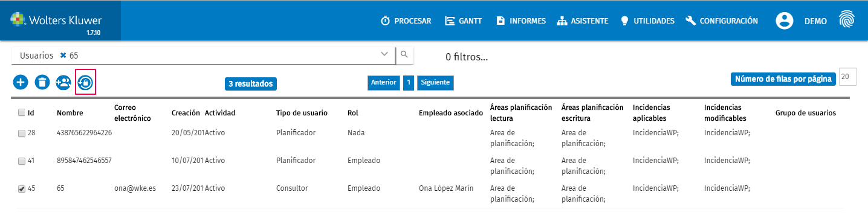Click the Rol column header
Image resolution: width=868 pixels, height=221 pixels.
click(353, 113)
